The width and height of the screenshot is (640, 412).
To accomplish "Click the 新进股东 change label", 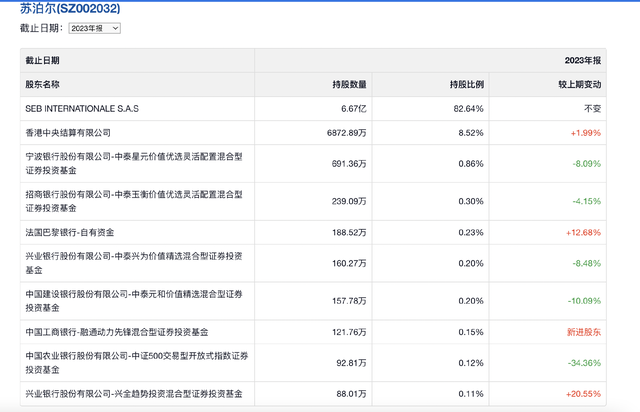I will tap(584, 332).
